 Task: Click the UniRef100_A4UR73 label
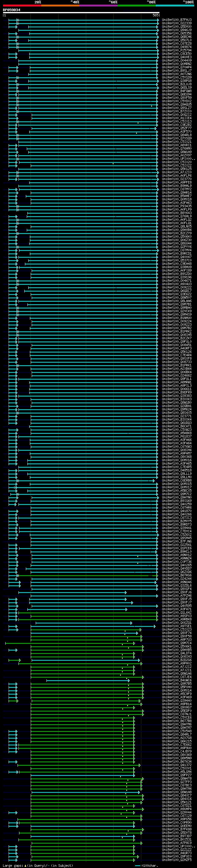point(177,853)
